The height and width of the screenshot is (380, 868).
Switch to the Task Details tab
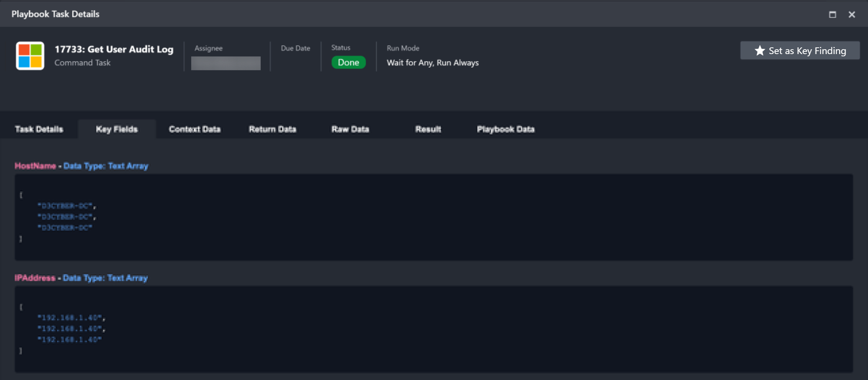click(x=39, y=129)
